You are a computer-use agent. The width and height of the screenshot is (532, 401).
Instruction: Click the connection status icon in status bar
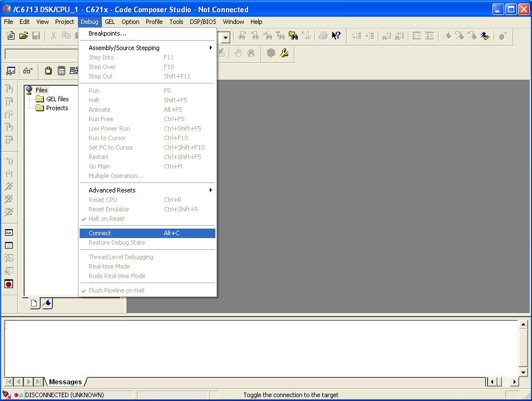click(x=7, y=394)
